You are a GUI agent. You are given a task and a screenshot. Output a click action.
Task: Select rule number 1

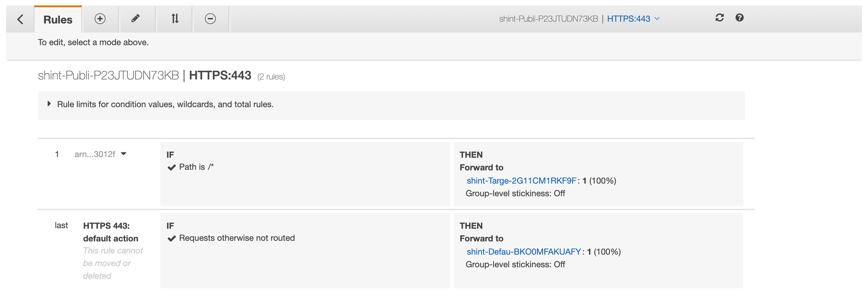(x=57, y=154)
